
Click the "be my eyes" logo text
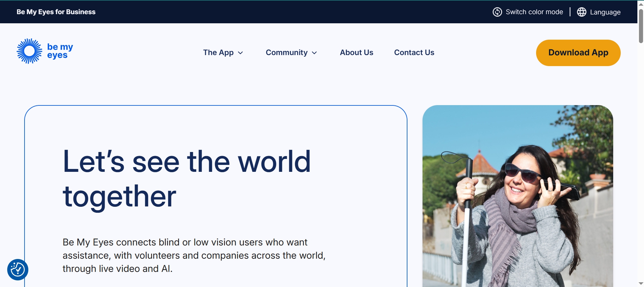pyautogui.click(x=60, y=51)
